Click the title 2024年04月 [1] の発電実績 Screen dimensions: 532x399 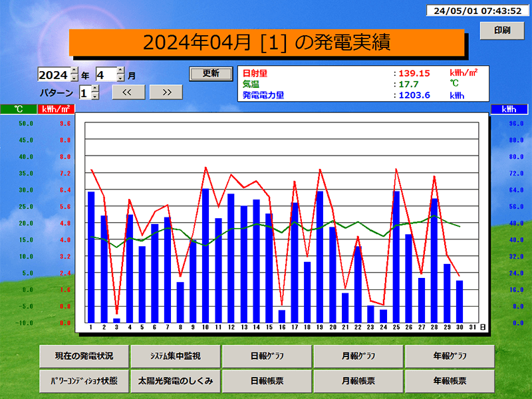coord(267,43)
